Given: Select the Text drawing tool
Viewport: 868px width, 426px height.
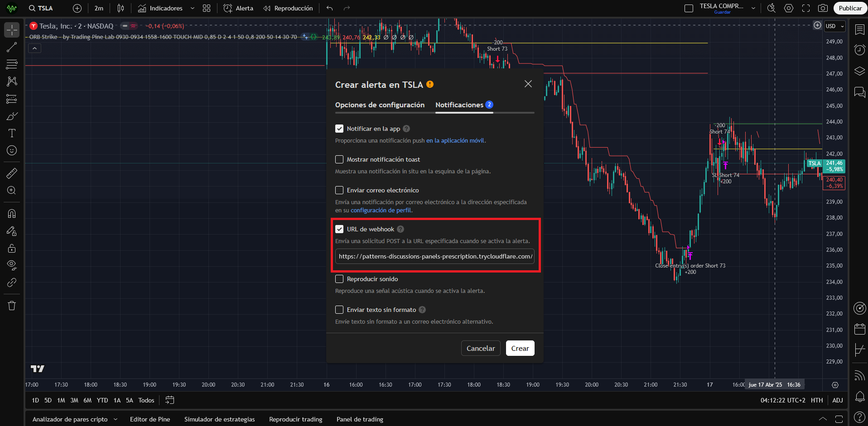Looking at the screenshot, I should pyautogui.click(x=11, y=133).
